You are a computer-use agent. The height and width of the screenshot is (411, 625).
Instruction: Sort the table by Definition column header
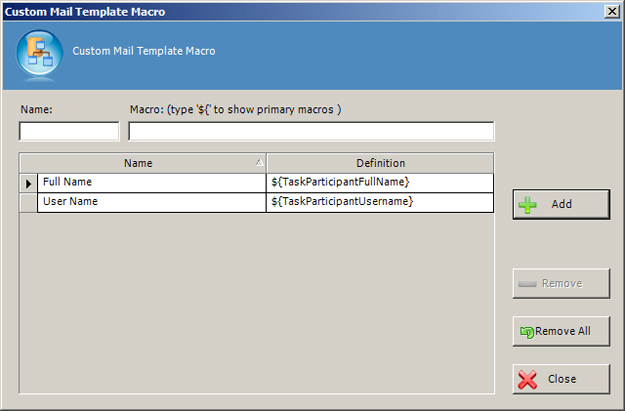tap(380, 163)
